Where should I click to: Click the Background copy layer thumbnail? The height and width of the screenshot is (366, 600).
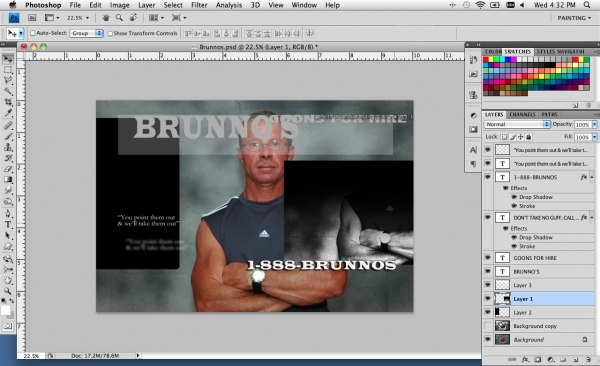(502, 326)
